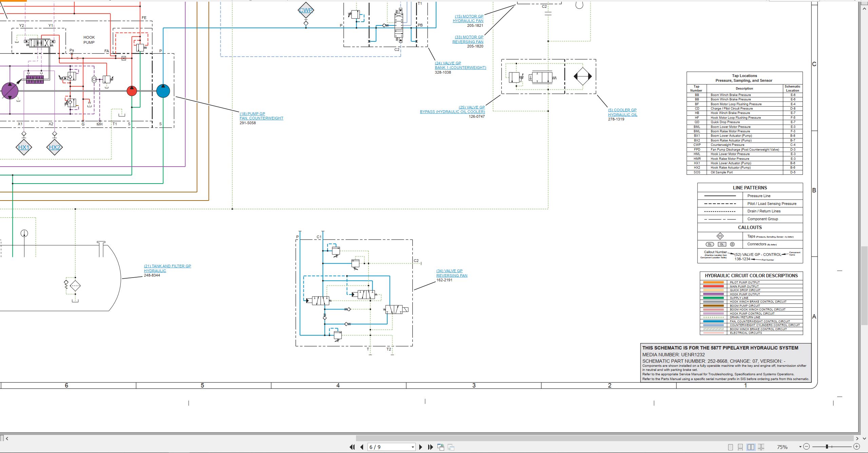The width and height of the screenshot is (868, 453).
Task: Click 'FAN, COUNTERWEIGHT CONTROL CIRCUIT' color legend entry
Action: pyautogui.click(x=751, y=321)
